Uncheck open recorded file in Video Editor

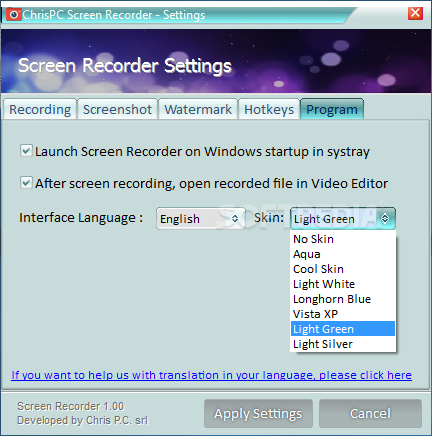(x=26, y=183)
